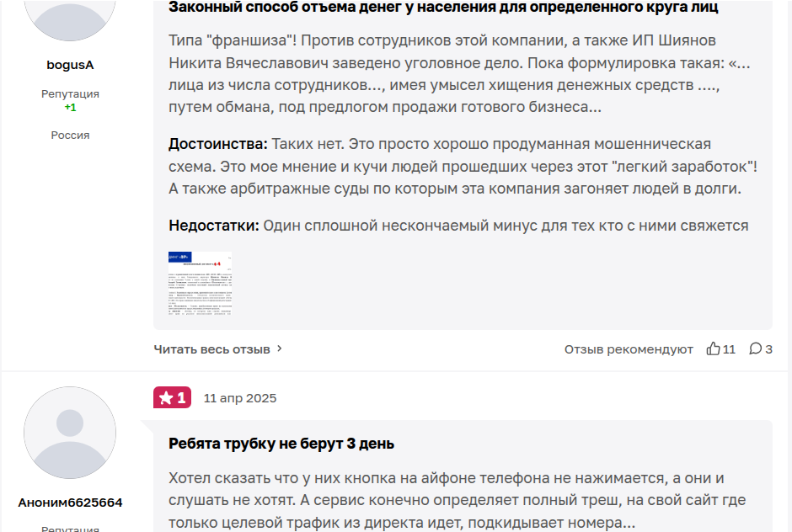The image size is (792, 532).
Task: Click the 'Отзыв рекомендуют' label
Action: pyautogui.click(x=629, y=349)
